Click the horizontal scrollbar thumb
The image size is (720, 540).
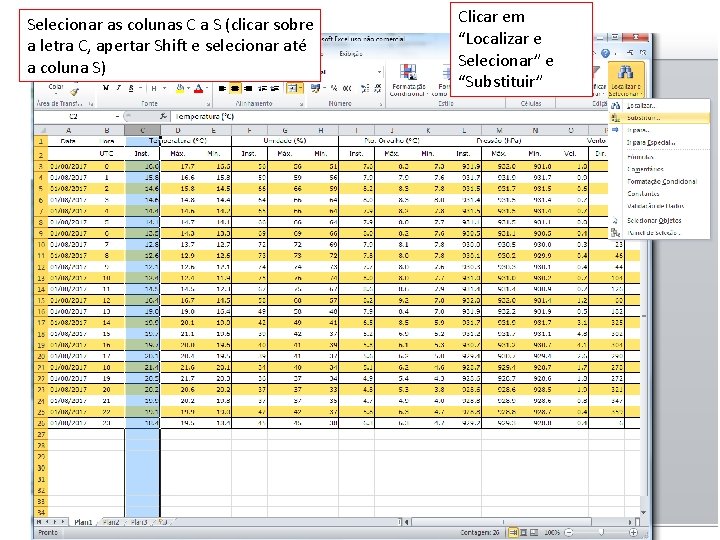click(501, 522)
